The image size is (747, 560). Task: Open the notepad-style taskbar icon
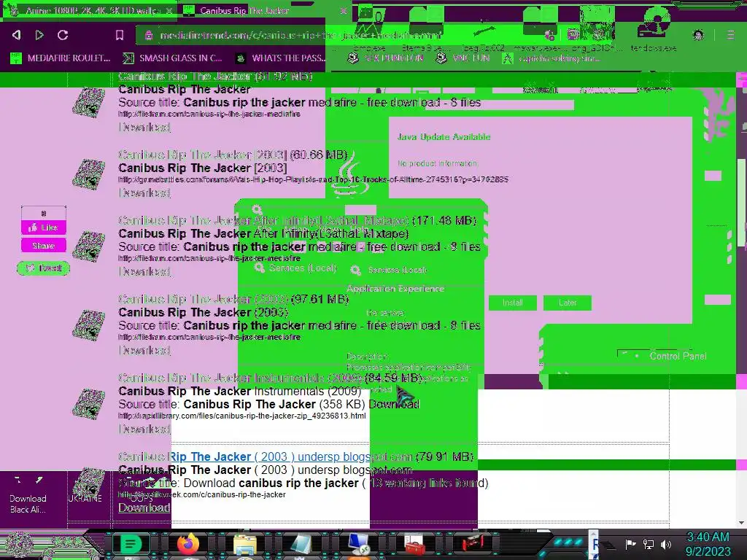(x=301, y=544)
